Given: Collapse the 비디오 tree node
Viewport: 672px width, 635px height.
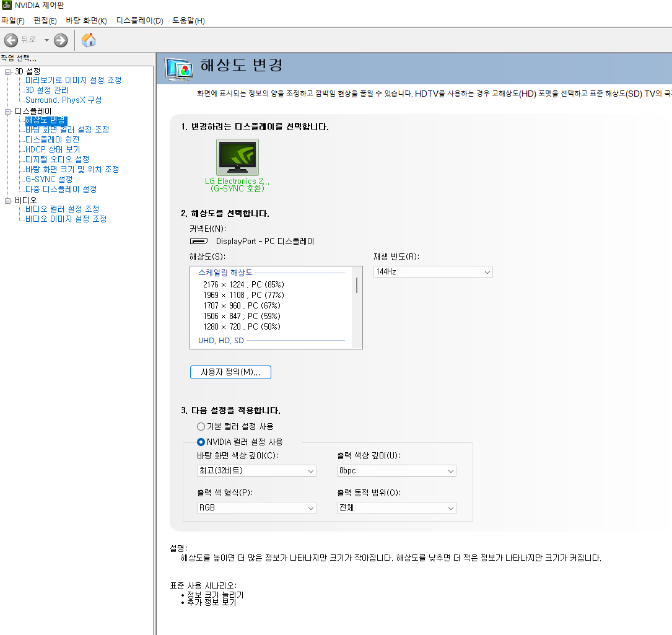Looking at the screenshot, I should point(7,201).
